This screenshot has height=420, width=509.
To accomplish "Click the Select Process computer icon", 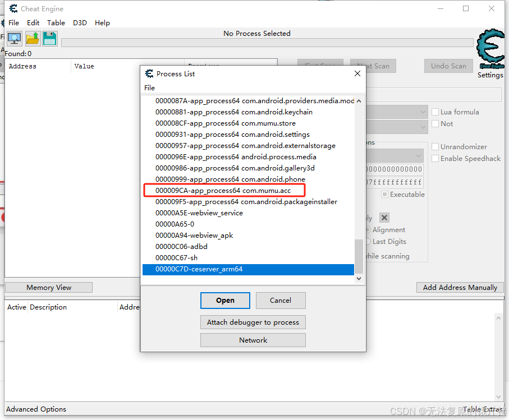I will pyautogui.click(x=14, y=39).
